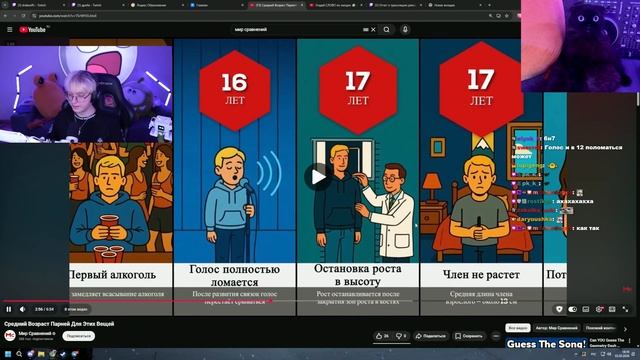Click the magnifier search button on YouTube
The height and width of the screenshot is (360, 640).
pos(386,29)
